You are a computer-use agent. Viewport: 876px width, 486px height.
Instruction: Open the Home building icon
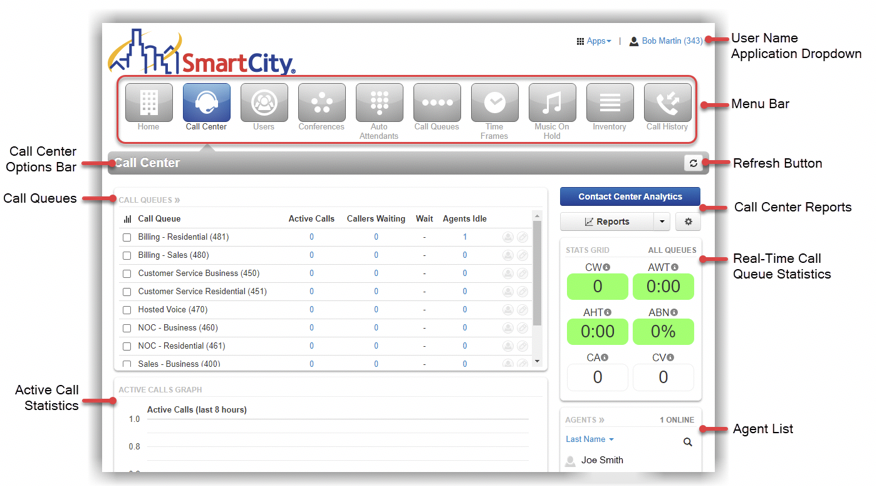pos(149,103)
